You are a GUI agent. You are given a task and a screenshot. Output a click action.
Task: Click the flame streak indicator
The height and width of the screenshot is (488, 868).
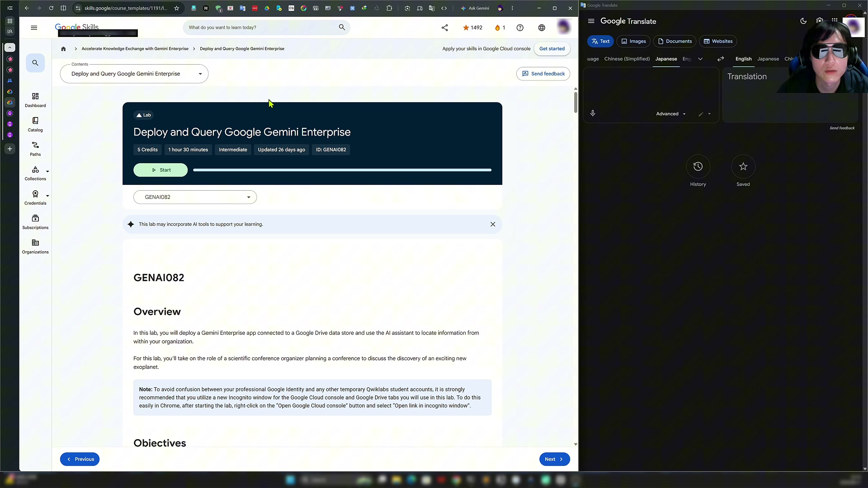click(500, 28)
